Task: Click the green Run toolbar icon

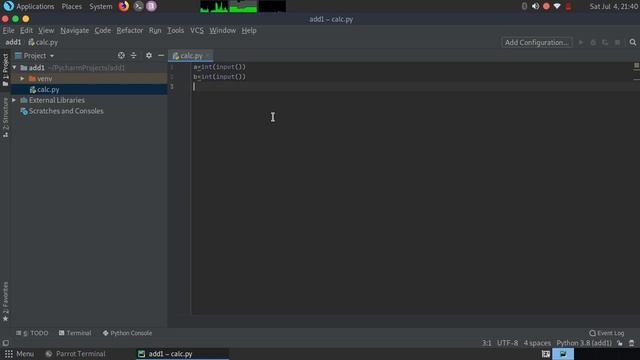Action: [581, 42]
